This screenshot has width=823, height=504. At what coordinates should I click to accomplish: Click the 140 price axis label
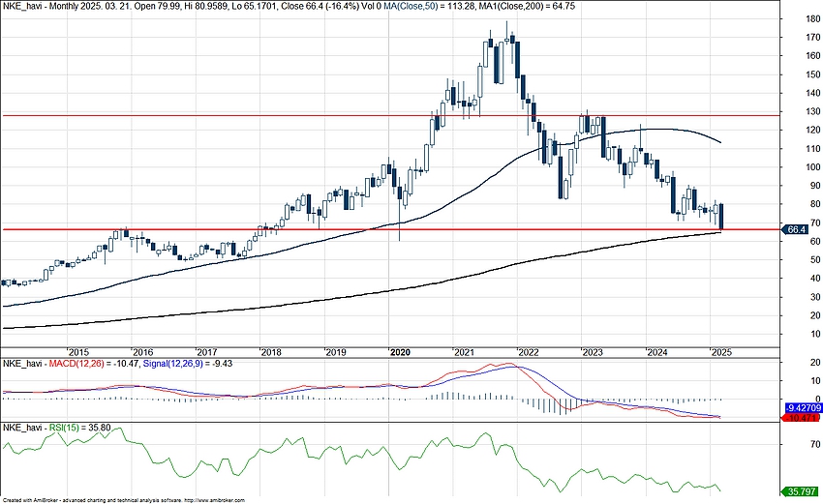pos(813,93)
